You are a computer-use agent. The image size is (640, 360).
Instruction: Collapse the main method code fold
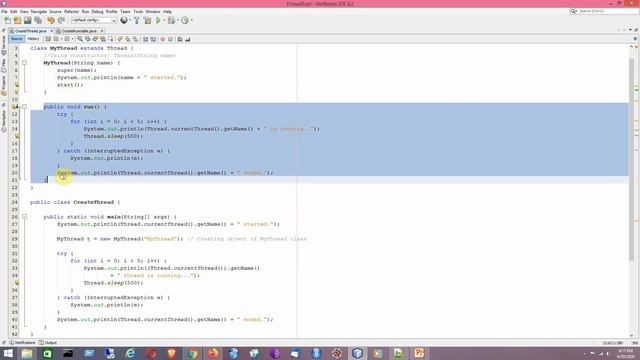tap(24, 217)
